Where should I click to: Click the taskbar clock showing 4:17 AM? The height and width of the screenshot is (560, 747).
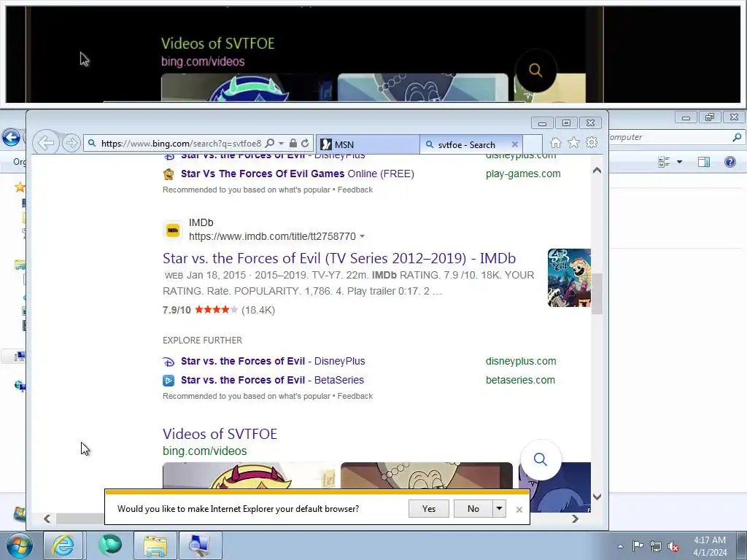(710, 546)
